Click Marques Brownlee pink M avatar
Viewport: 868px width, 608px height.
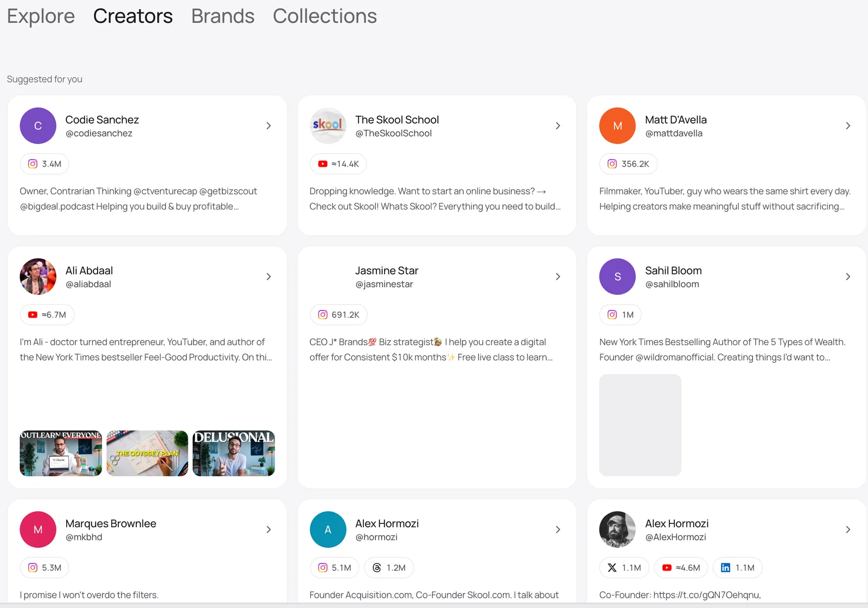(38, 530)
